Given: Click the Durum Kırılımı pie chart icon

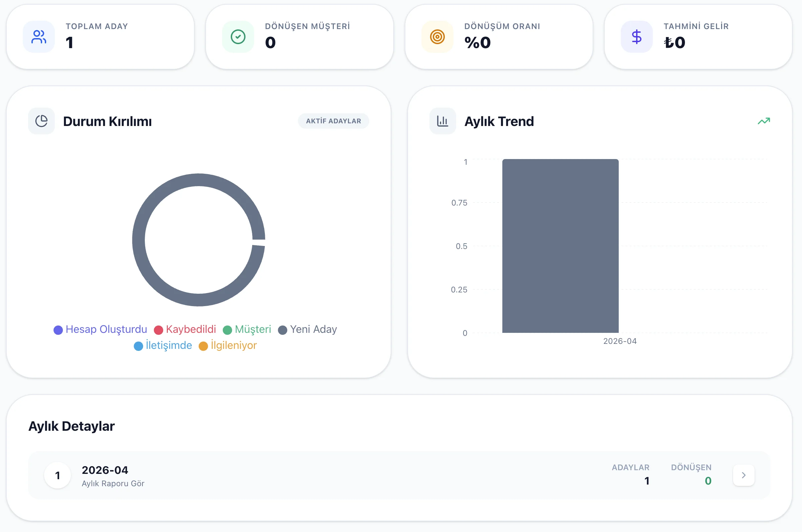Looking at the screenshot, I should click(41, 121).
